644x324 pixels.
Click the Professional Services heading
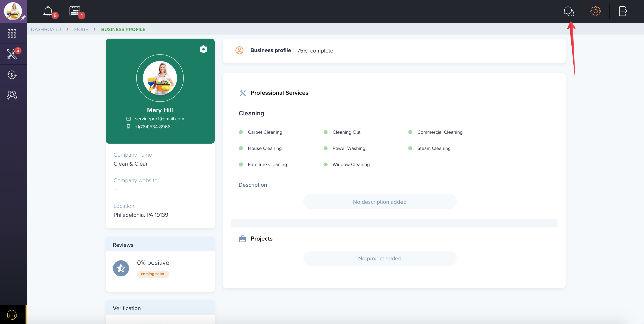pyautogui.click(x=279, y=93)
